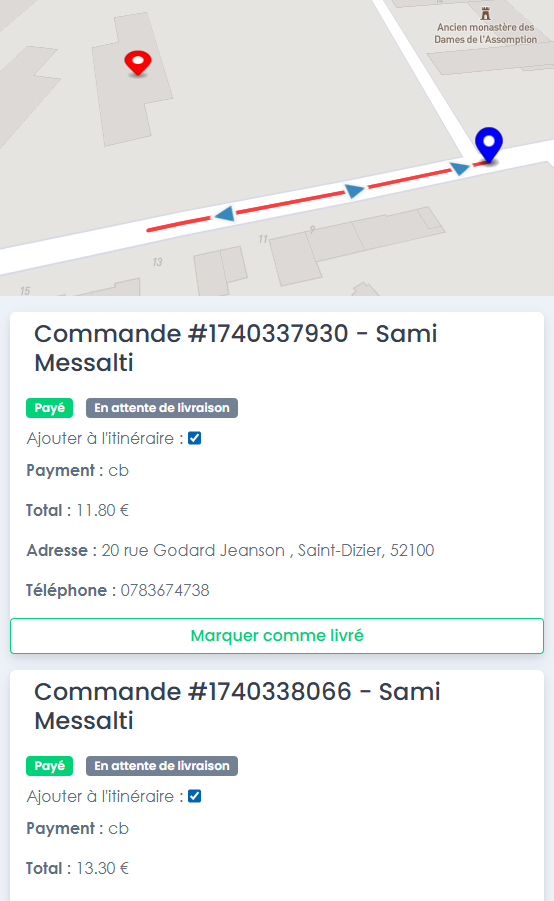This screenshot has width=554, height=901.
Task: Click first order's En attente de livraison badge
Action: pos(162,408)
